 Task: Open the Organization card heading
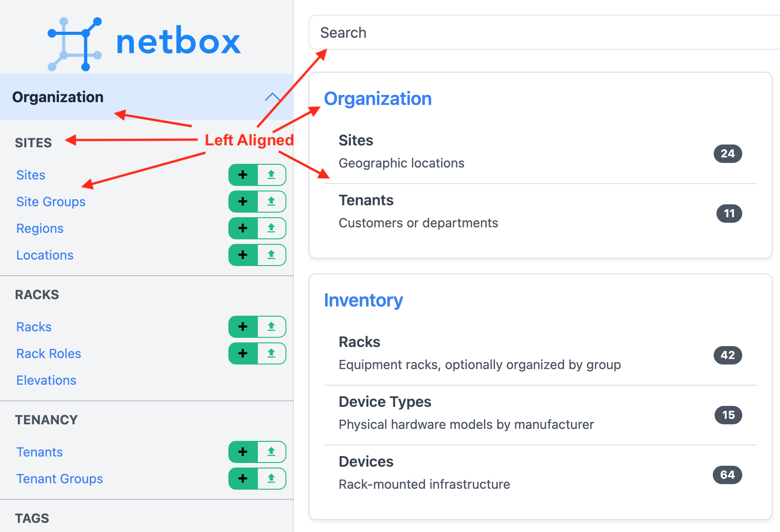click(378, 98)
